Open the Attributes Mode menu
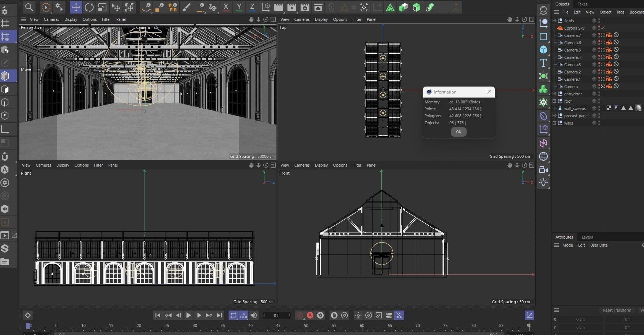Image resolution: width=644 pixels, height=335 pixels. (568, 245)
